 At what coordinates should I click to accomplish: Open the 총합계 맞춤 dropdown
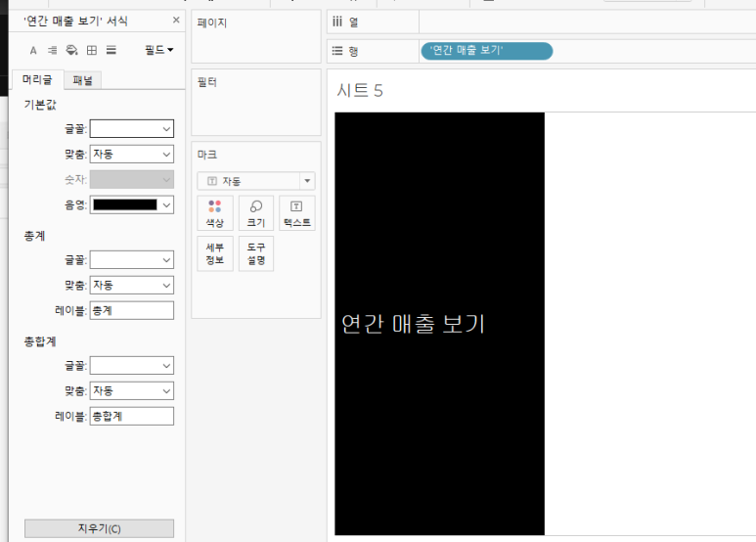132,391
